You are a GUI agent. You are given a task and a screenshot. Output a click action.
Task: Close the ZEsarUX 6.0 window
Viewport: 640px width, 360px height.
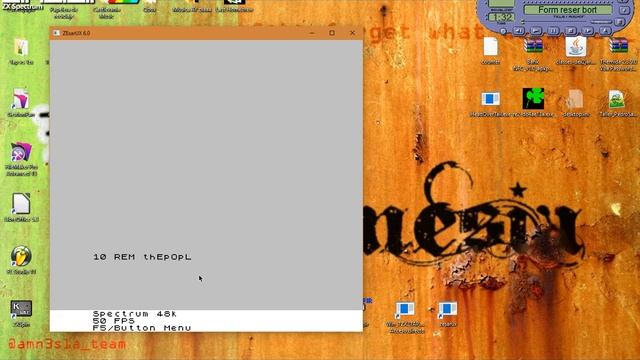352,33
